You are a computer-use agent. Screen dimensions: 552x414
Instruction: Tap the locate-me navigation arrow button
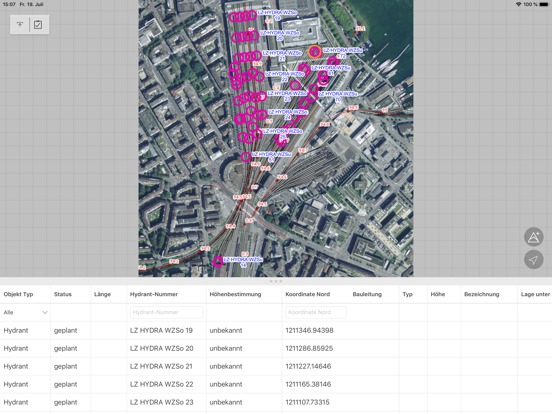click(x=533, y=260)
